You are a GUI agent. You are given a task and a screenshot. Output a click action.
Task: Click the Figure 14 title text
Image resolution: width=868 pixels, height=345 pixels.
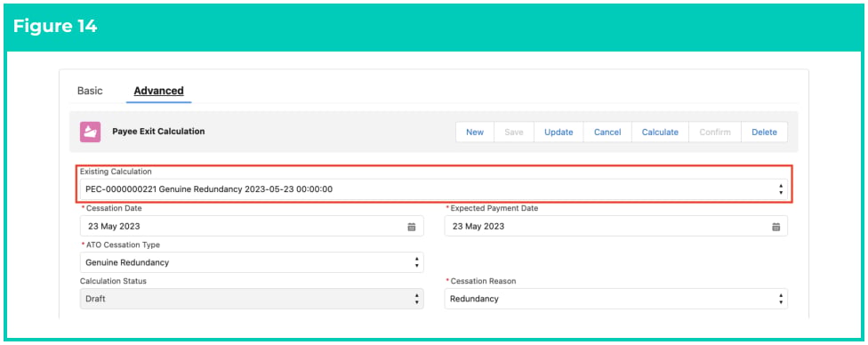click(x=55, y=27)
